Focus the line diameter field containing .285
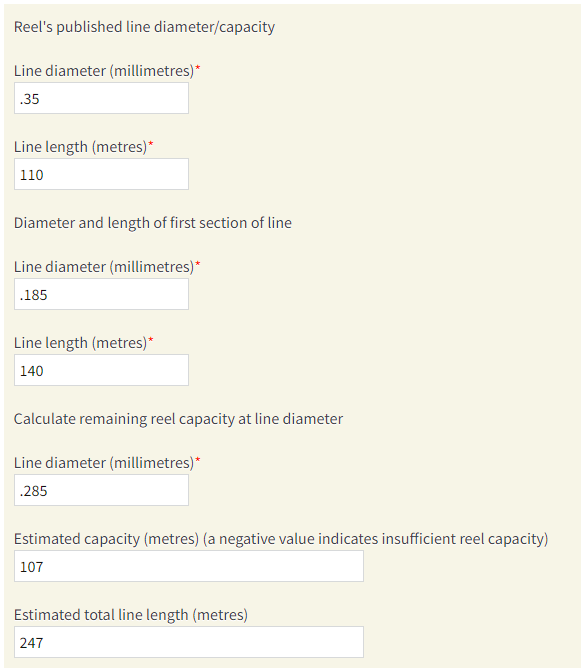 coord(101,490)
